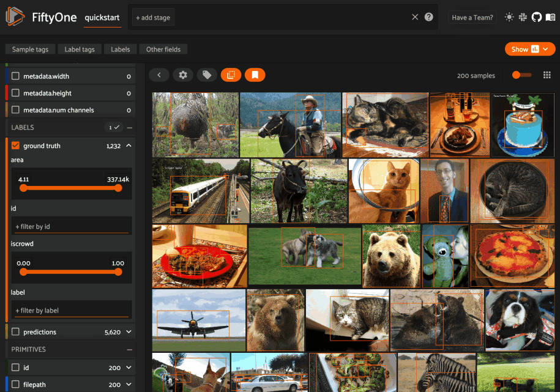Open the blue cake thumbnail
The height and width of the screenshot is (392, 560).
coord(523,125)
